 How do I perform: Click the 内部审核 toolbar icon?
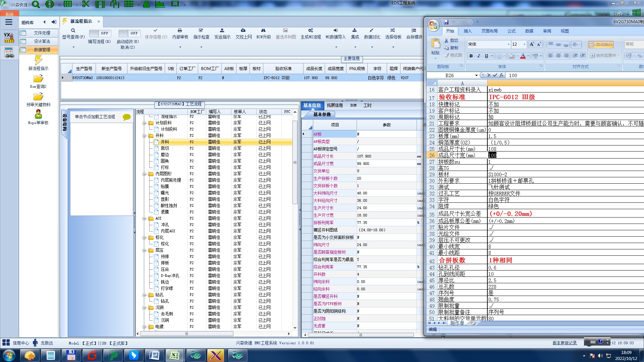tap(180, 31)
